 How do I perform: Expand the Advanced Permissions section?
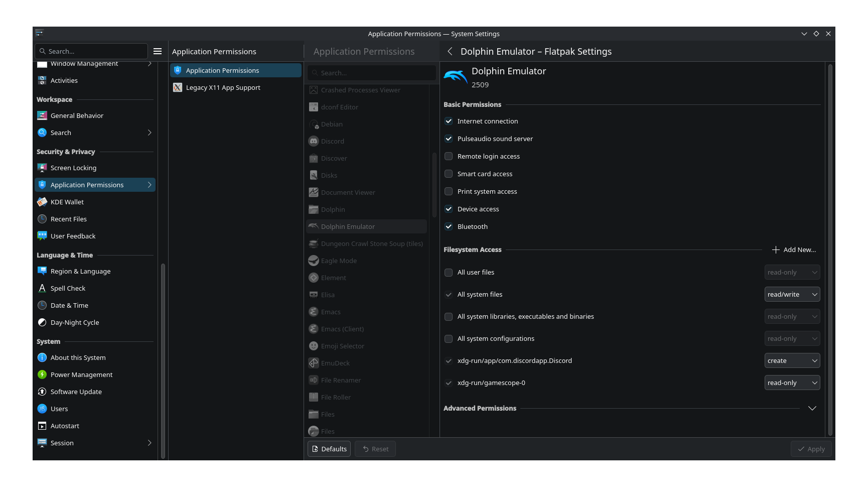(812, 408)
